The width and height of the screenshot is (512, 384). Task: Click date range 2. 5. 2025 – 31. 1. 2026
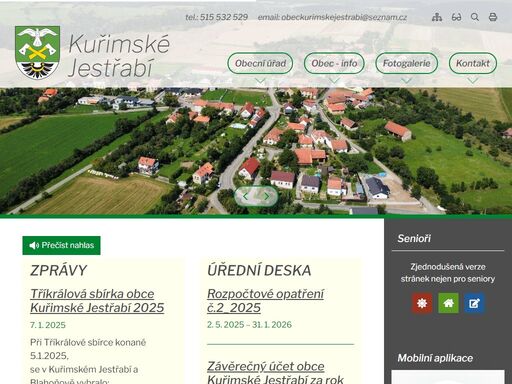click(249, 325)
